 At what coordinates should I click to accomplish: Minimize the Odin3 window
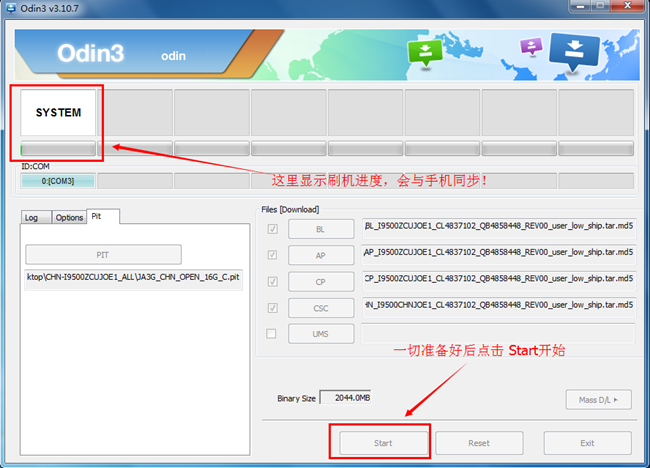[x=580, y=6]
